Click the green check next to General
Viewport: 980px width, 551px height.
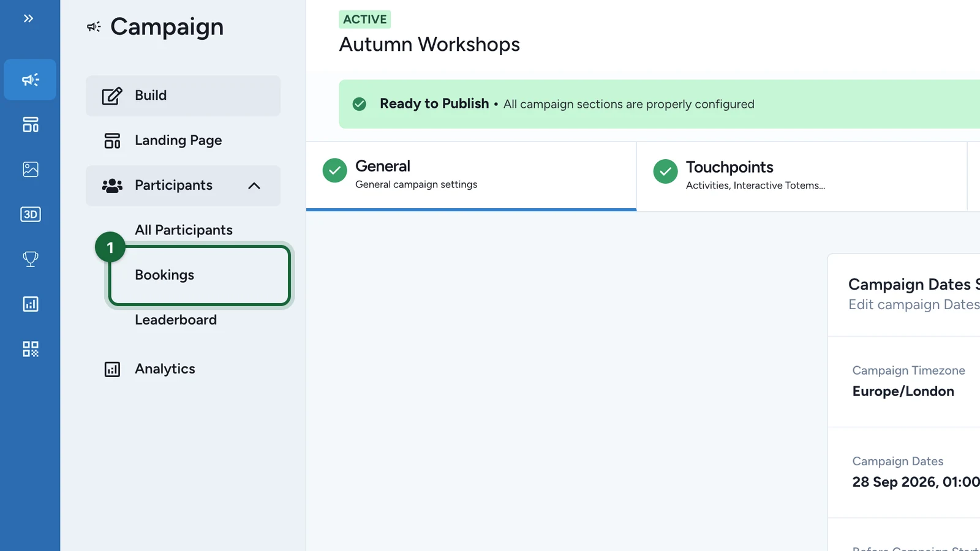coord(334,171)
